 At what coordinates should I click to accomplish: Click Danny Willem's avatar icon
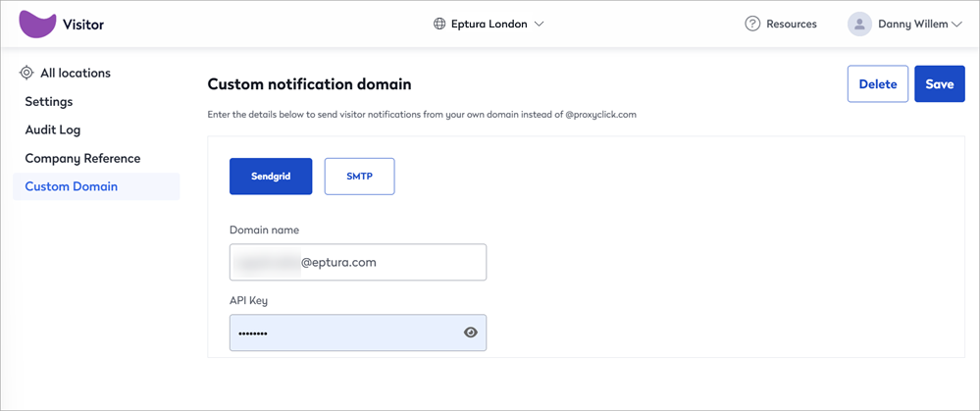coord(859,25)
